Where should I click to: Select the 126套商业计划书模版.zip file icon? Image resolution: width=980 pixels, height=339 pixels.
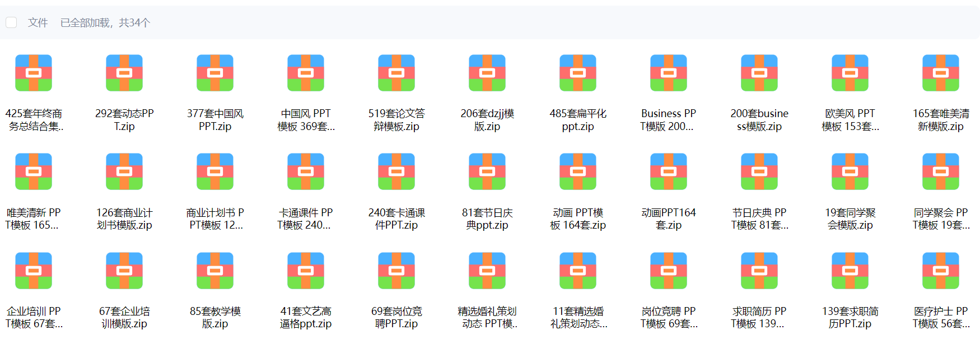(124, 171)
